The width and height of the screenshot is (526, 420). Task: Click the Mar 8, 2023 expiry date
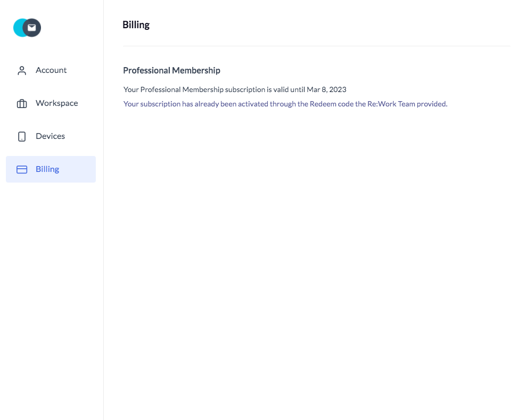tap(326, 89)
